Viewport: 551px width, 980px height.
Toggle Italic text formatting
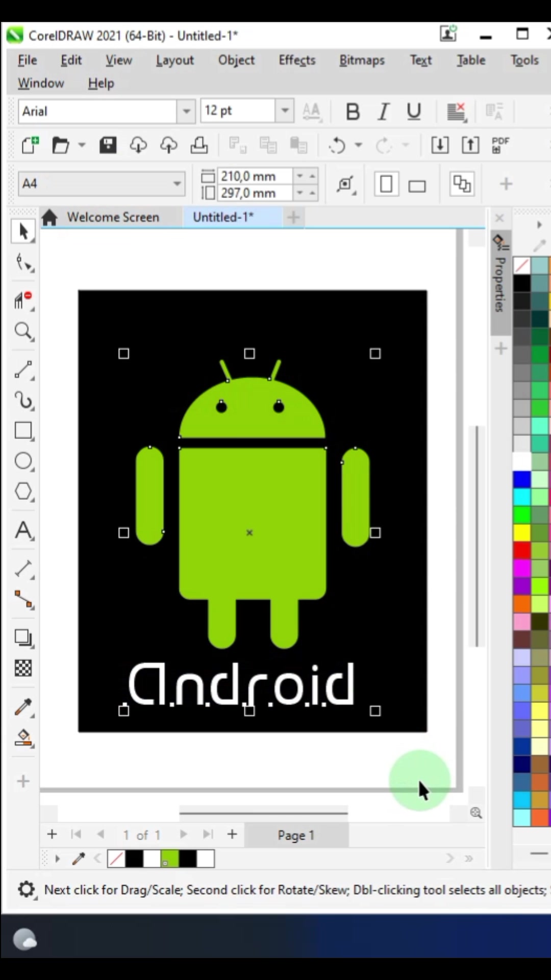coord(383,111)
